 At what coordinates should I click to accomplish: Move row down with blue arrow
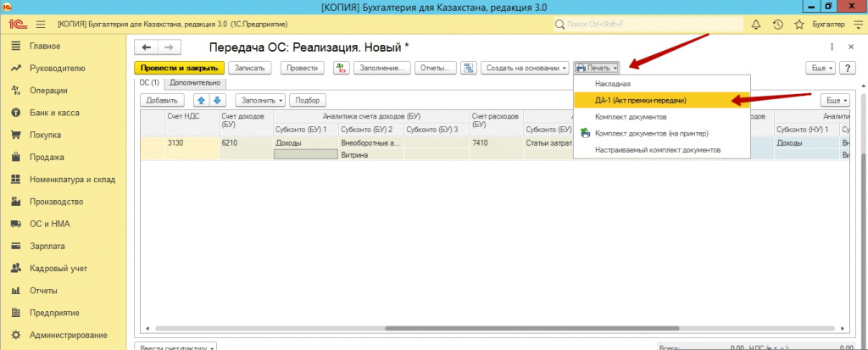217,100
